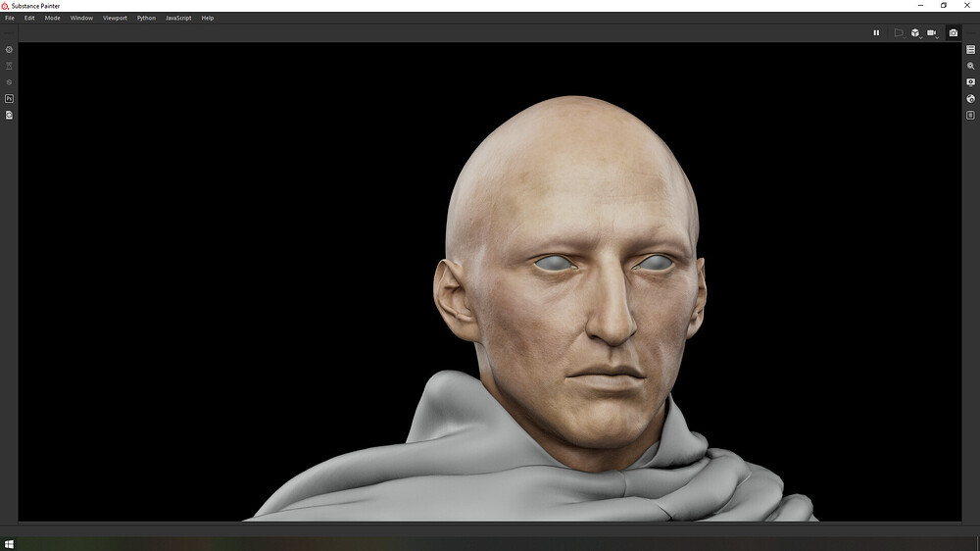Open the Help menu
Image resolution: width=980 pixels, height=551 pixels.
(x=208, y=18)
